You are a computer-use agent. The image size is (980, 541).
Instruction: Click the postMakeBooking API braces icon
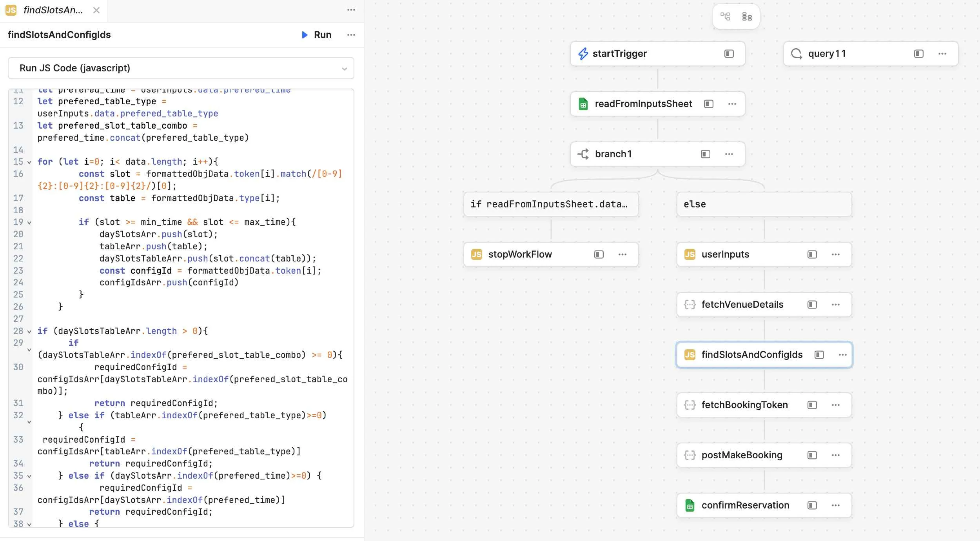(x=690, y=455)
